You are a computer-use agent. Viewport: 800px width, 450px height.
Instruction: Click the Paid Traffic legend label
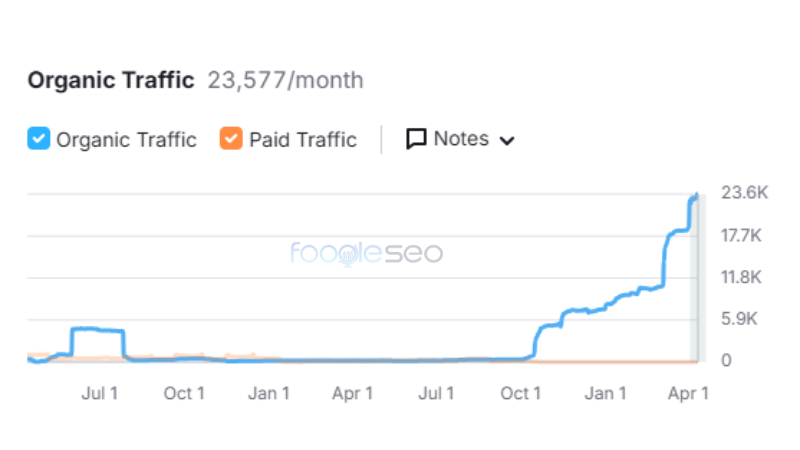[302, 140]
